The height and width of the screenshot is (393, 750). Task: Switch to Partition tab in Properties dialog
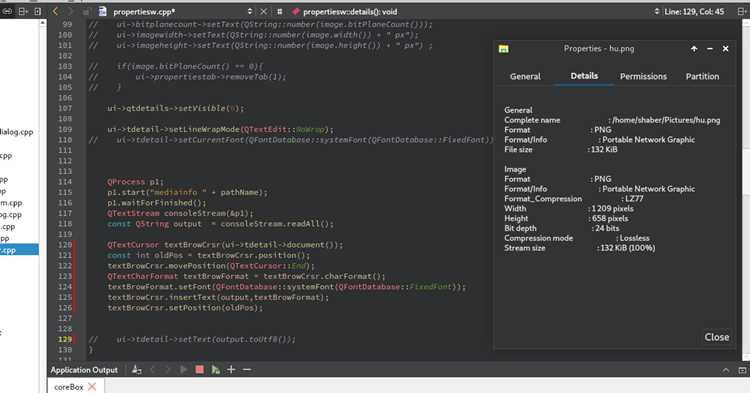(x=702, y=76)
